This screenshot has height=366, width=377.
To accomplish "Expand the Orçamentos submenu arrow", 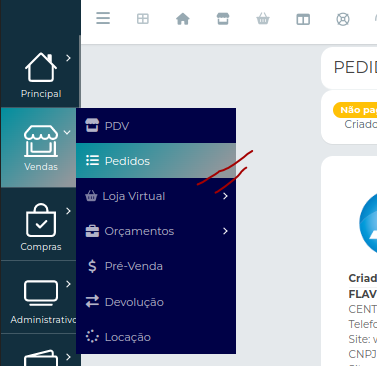I will tap(225, 231).
